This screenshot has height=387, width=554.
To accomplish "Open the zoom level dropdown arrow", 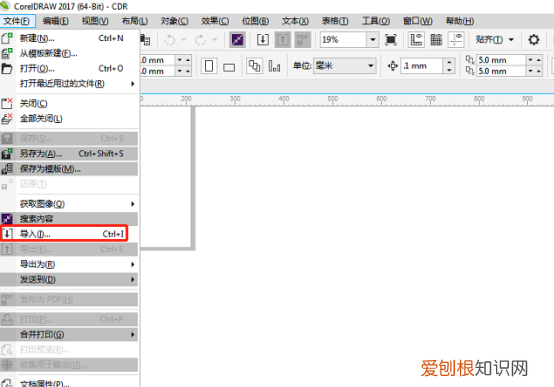I will [372, 40].
